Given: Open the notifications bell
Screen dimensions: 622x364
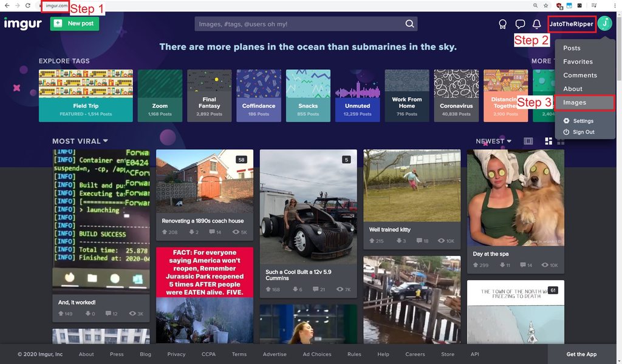Looking at the screenshot, I should click(537, 24).
